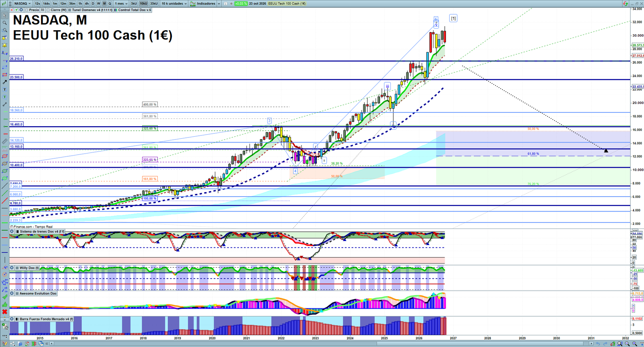Toggle the 5kU units button
The height and width of the screenshot is (347, 644).
point(134,4)
